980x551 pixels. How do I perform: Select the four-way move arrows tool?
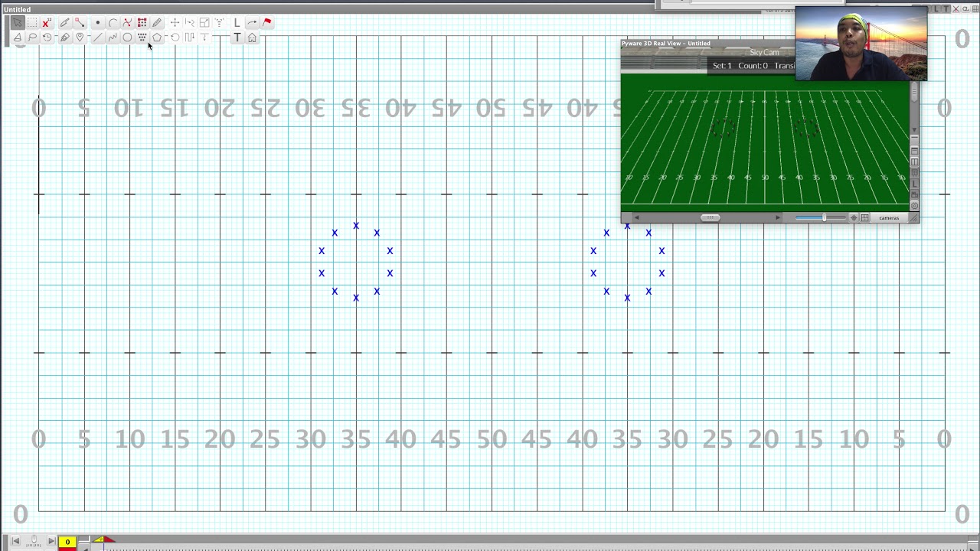175,22
